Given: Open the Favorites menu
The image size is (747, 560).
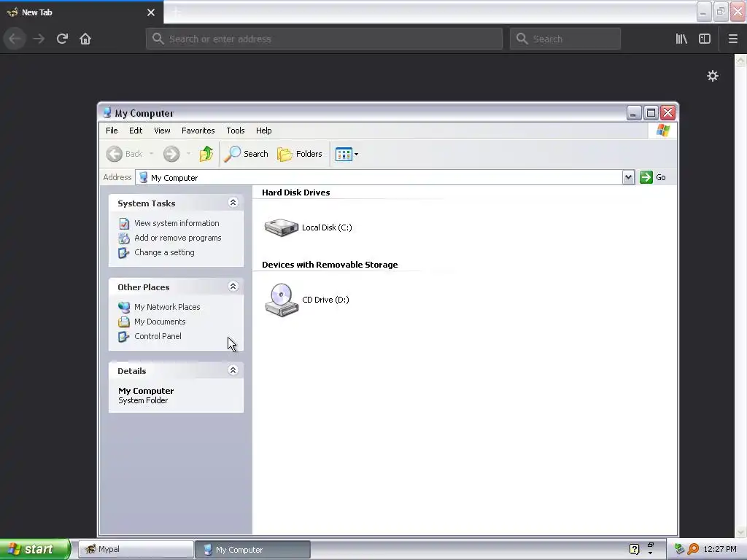Looking at the screenshot, I should tap(198, 131).
